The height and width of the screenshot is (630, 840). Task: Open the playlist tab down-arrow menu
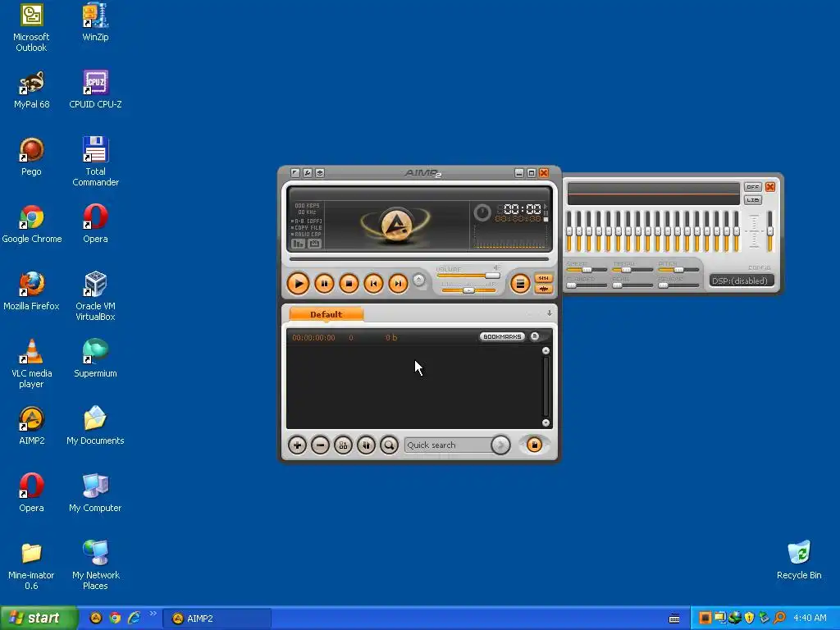click(x=549, y=313)
